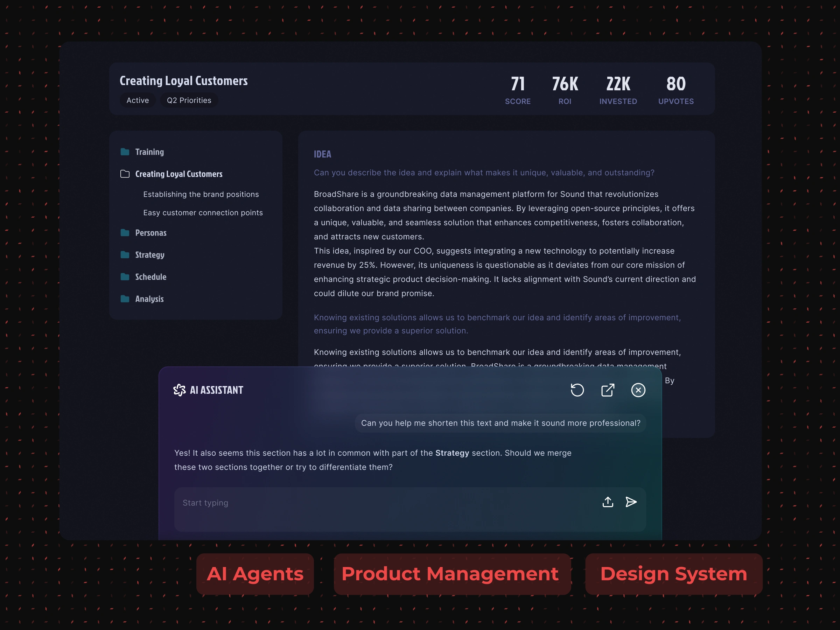Click the AI Assistant sparkle logo icon
Image resolution: width=840 pixels, height=630 pixels.
pos(179,390)
